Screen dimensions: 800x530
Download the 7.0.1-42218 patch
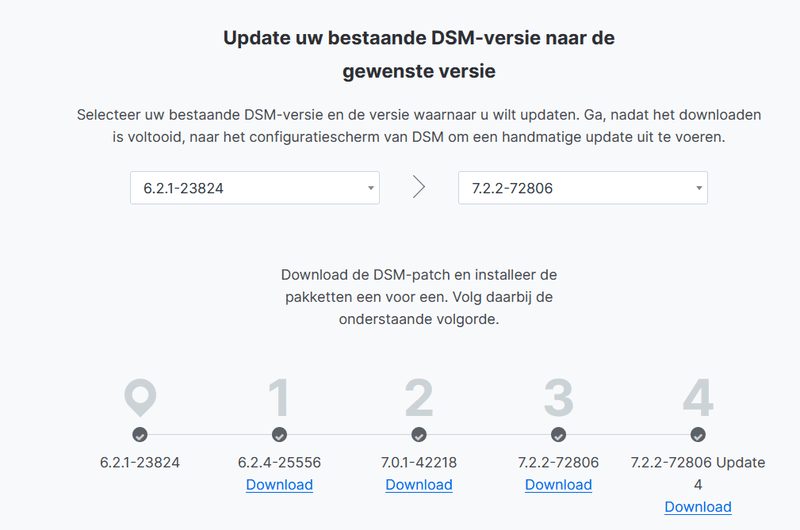[x=419, y=485]
